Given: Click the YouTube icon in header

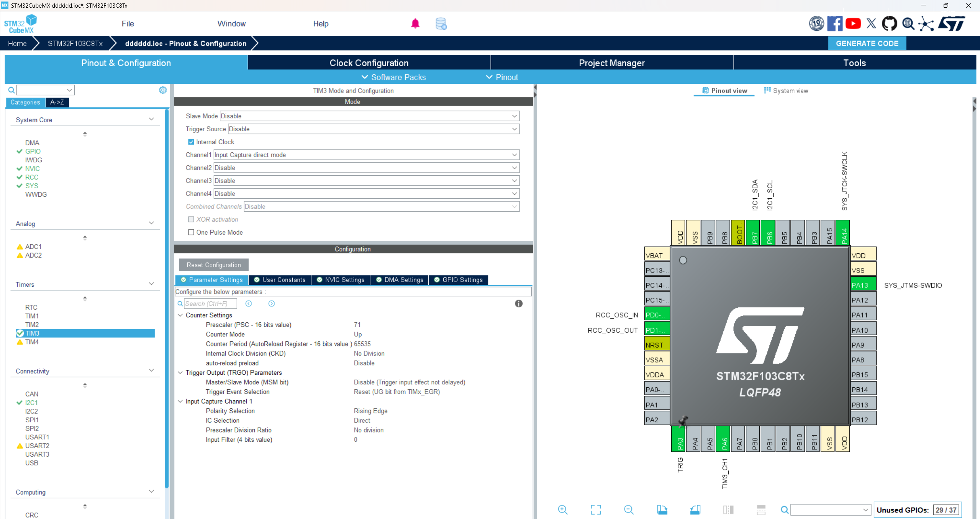Looking at the screenshot, I should click(x=853, y=24).
